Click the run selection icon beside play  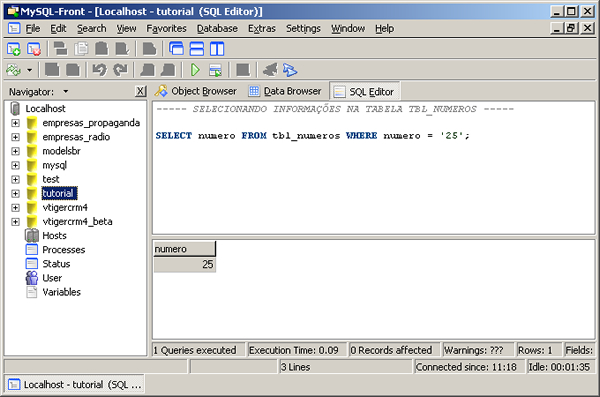tap(215, 70)
